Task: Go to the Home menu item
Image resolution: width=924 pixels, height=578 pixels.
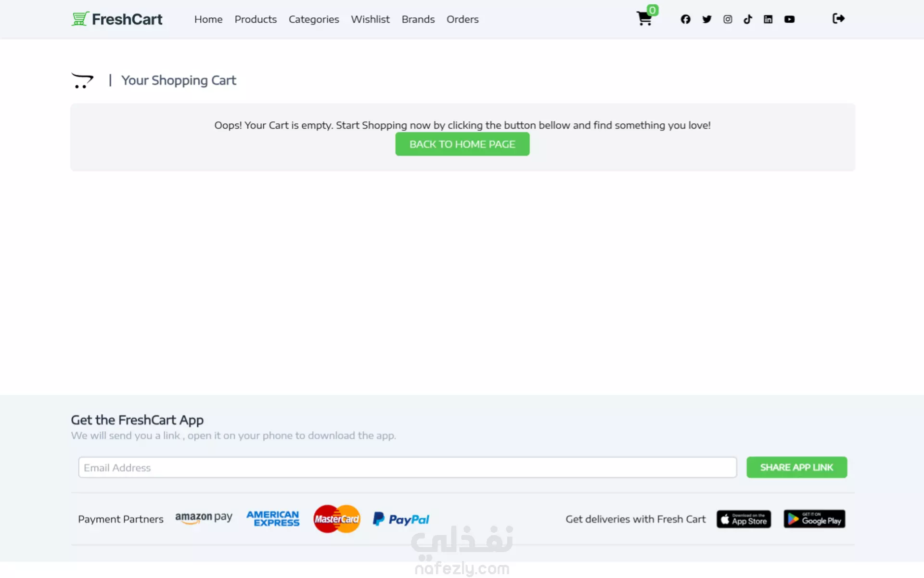Action: click(208, 19)
